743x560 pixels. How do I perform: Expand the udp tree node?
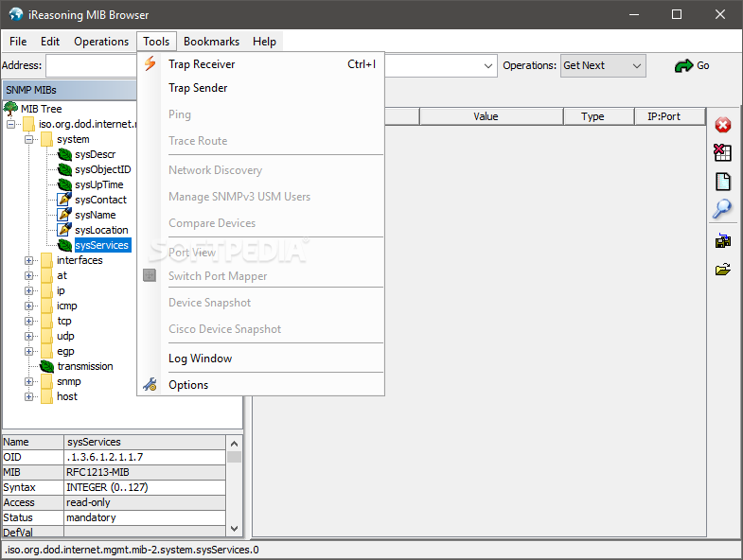click(x=29, y=337)
